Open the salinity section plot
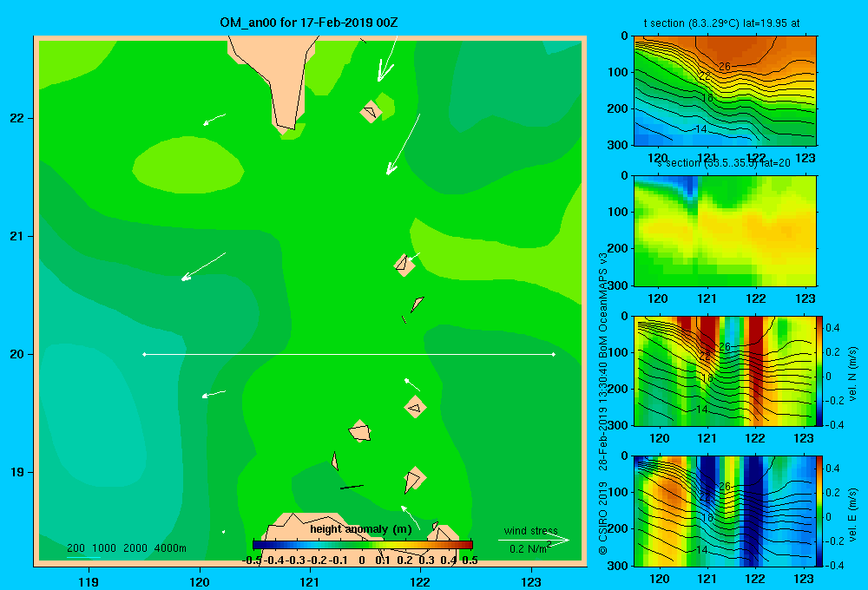This screenshot has height=590, width=868. click(725, 231)
